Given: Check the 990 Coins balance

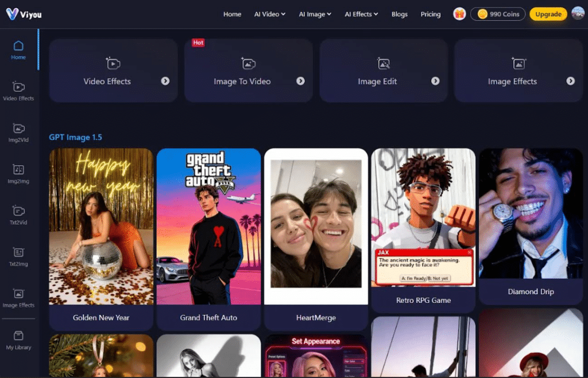Looking at the screenshot, I should [497, 14].
